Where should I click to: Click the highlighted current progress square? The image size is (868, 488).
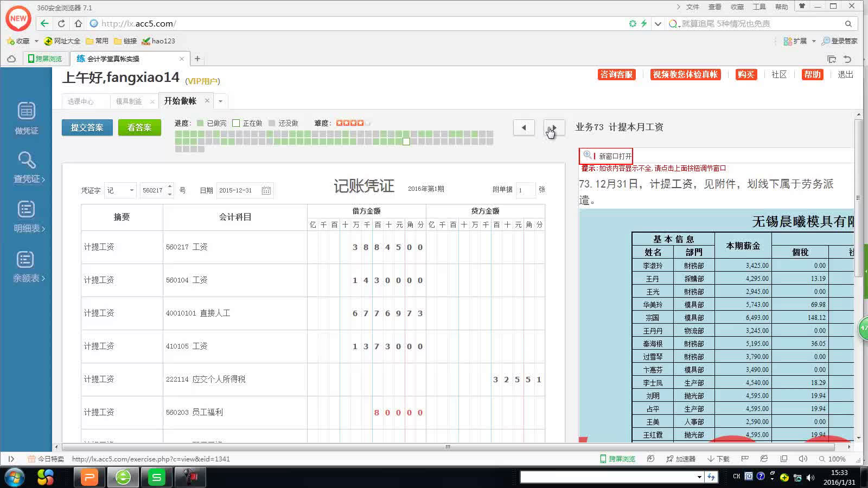pyautogui.click(x=406, y=142)
